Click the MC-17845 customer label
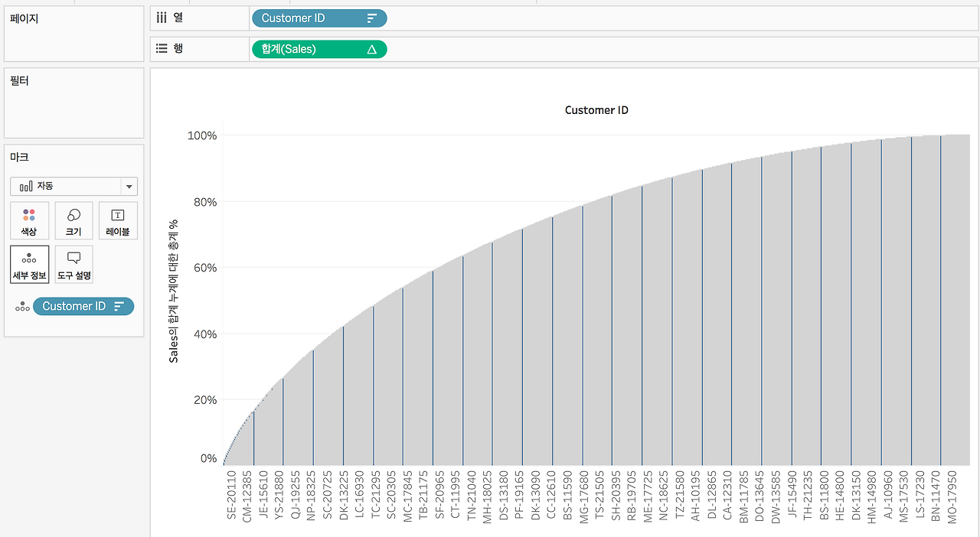 (x=407, y=496)
